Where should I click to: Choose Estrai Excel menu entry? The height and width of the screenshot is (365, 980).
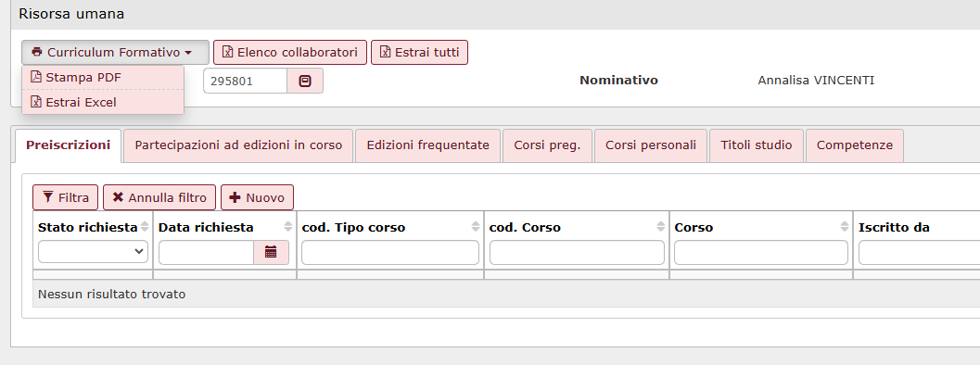[x=103, y=102]
